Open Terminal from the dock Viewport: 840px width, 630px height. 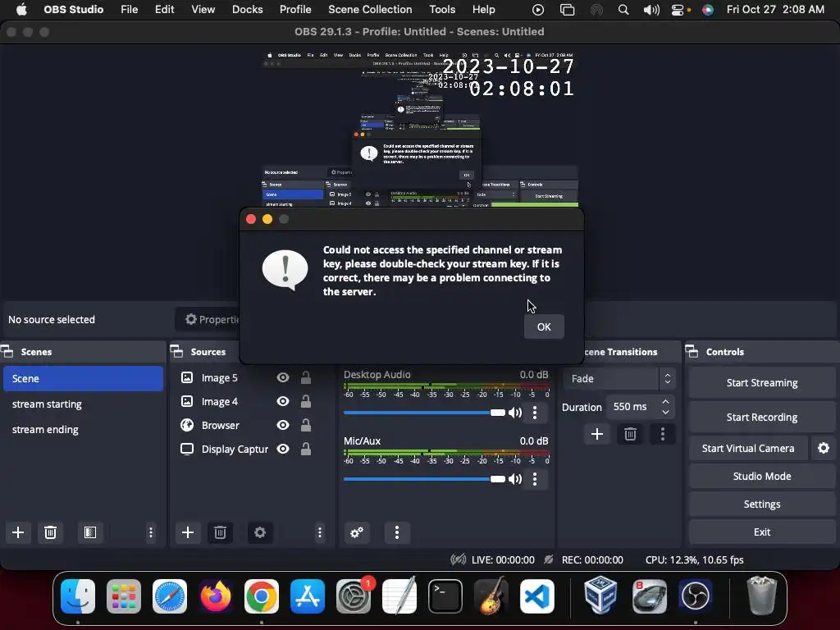click(445, 596)
